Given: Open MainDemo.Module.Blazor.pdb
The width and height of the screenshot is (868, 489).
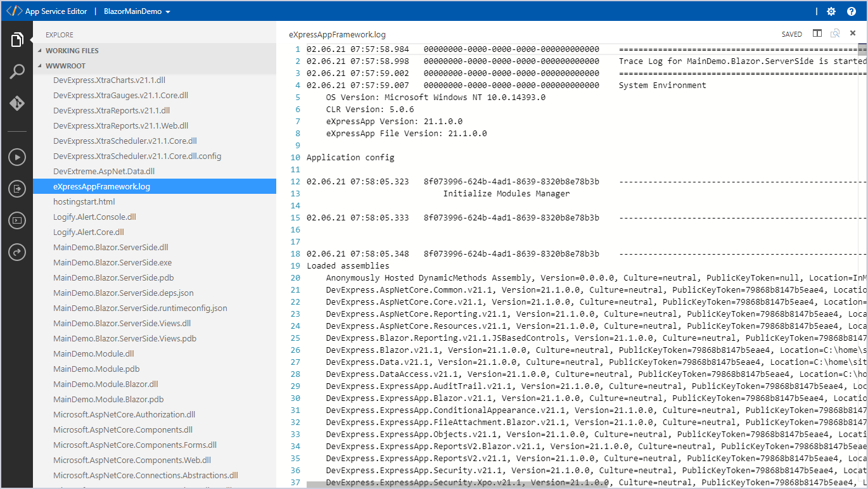Looking at the screenshot, I should click(108, 399).
